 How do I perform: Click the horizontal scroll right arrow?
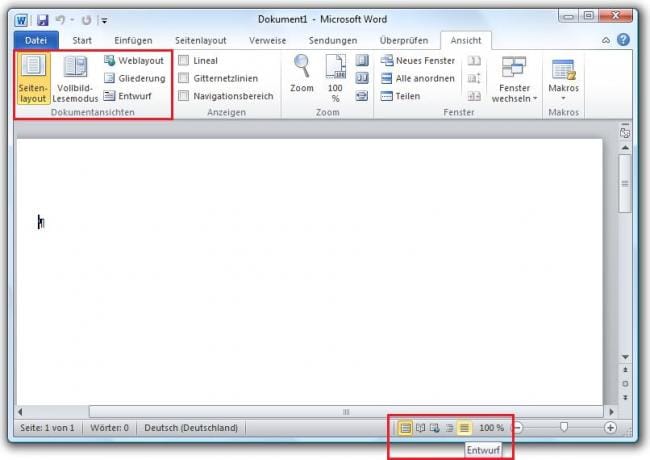tap(612, 412)
